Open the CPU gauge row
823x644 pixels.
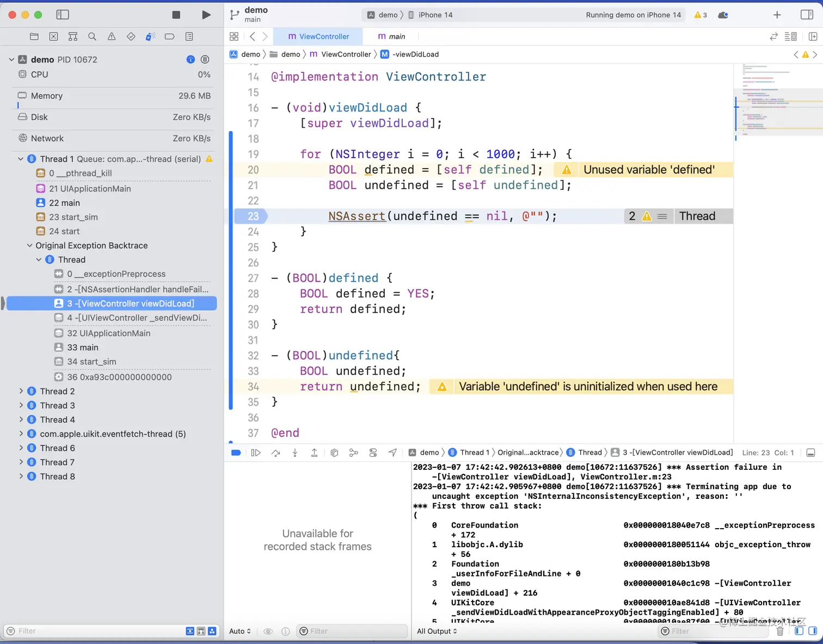pyautogui.click(x=114, y=75)
